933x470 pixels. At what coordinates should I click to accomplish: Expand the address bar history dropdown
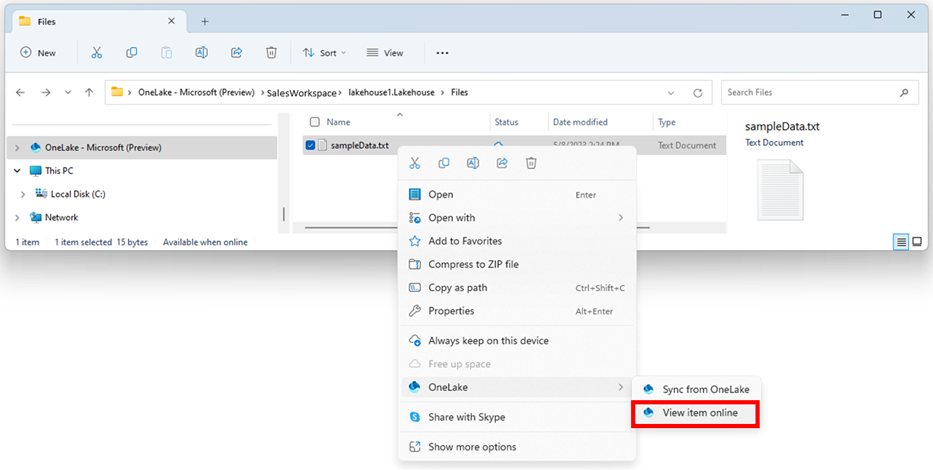[671, 93]
